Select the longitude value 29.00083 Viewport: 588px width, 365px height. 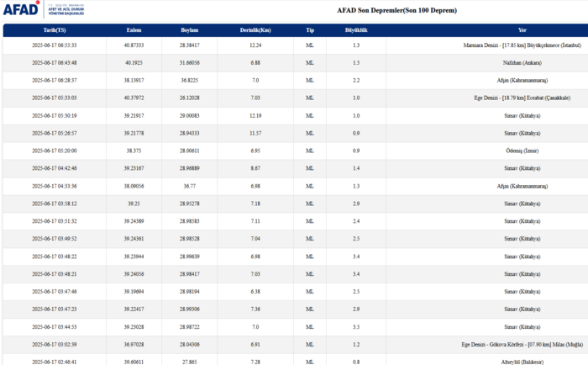pyautogui.click(x=189, y=116)
